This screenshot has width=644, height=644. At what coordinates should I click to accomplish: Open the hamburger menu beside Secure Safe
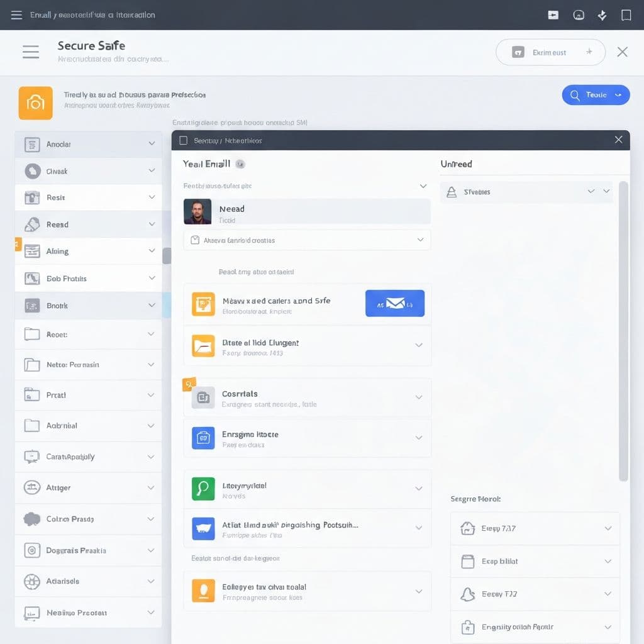point(30,52)
